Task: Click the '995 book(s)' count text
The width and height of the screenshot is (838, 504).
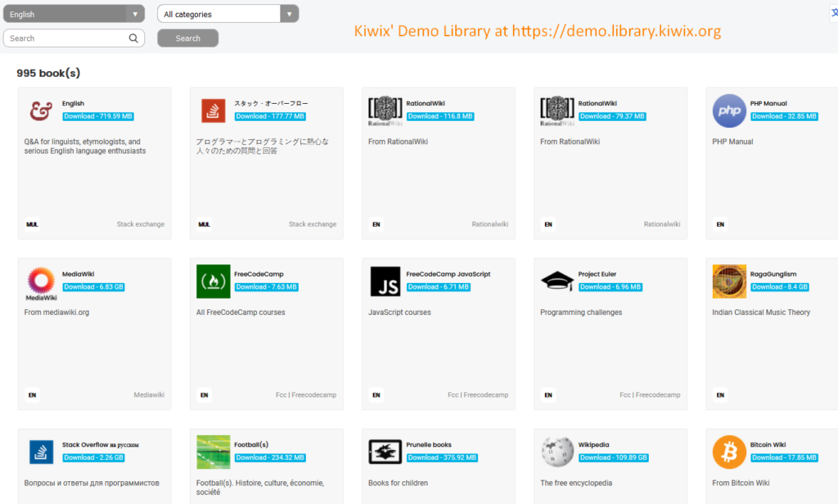Action: tap(48, 73)
